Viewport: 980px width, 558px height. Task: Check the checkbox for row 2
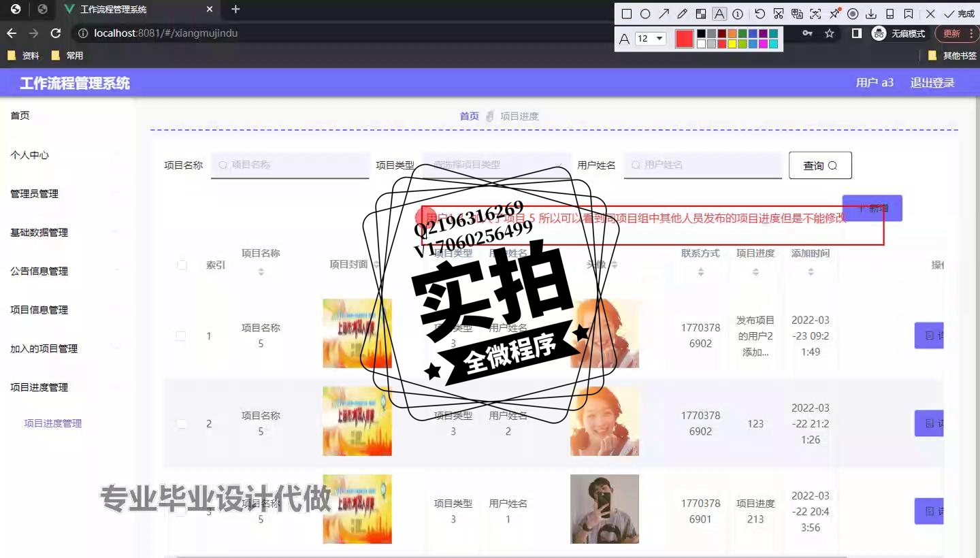click(x=180, y=424)
